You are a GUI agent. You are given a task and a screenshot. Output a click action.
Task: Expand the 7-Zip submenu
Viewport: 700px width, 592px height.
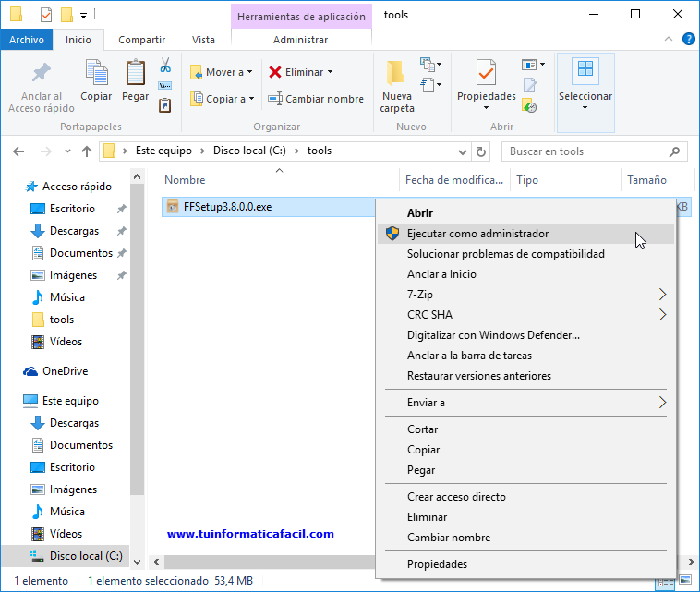click(x=662, y=295)
